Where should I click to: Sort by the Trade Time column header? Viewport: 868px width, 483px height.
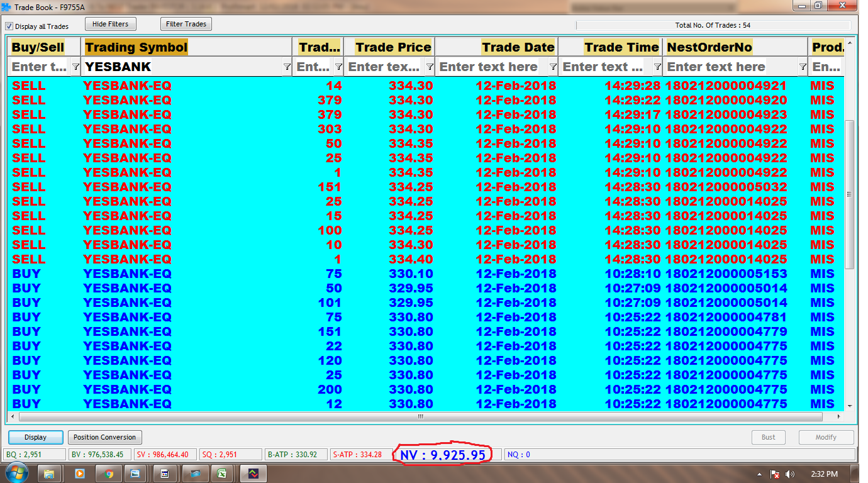pyautogui.click(x=610, y=47)
